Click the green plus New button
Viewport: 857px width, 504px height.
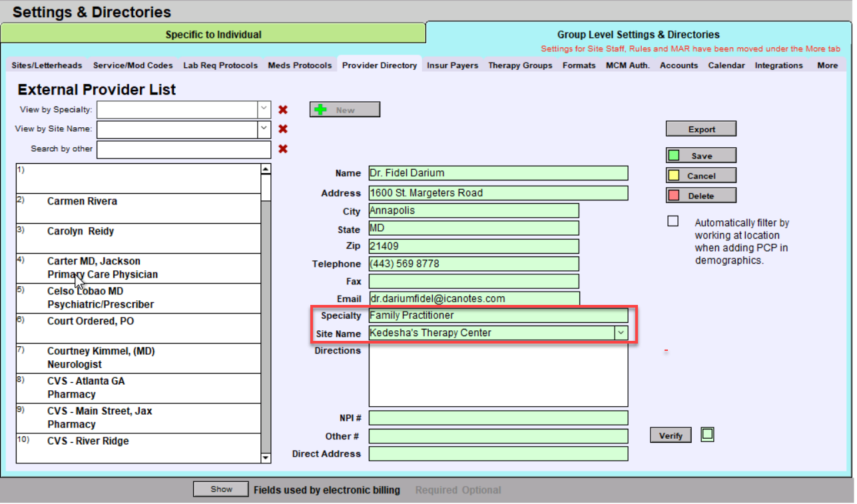[x=344, y=110]
